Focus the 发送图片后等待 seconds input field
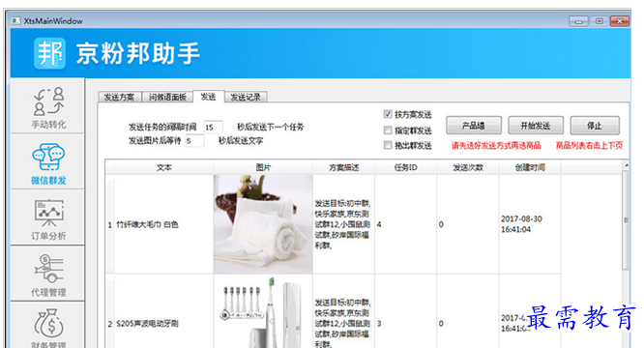This screenshot has height=348, width=644. (194, 141)
